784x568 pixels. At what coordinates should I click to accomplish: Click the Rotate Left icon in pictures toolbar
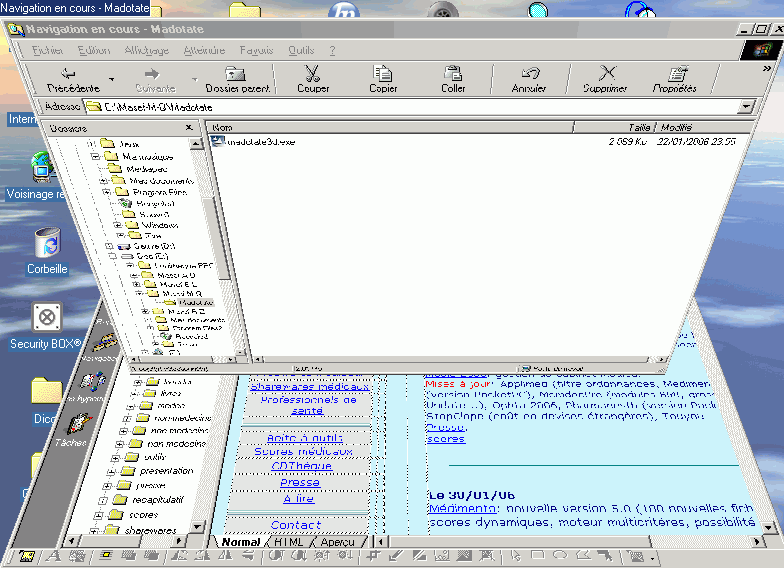tap(179, 555)
